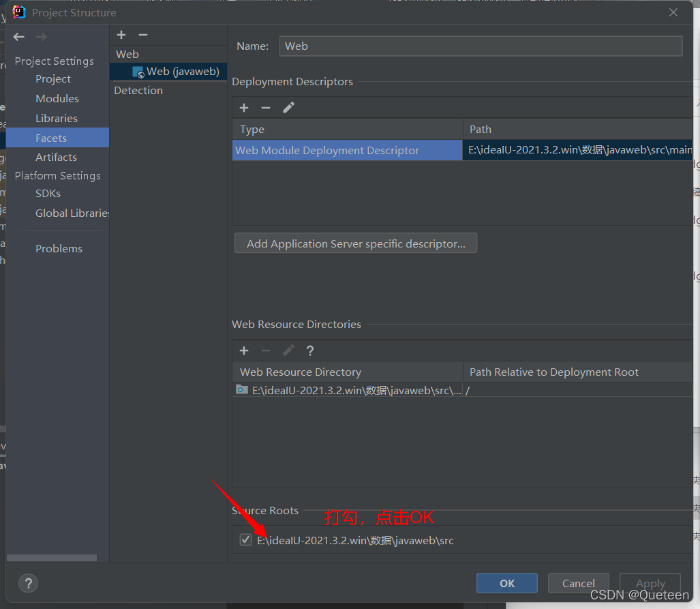
Task: Click the OK button
Action: pyautogui.click(x=506, y=583)
